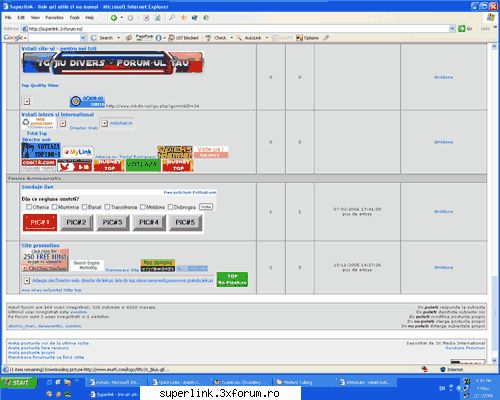This screenshot has height=400, width=500.
Task: Click the green Go button icon
Action: (462, 29)
